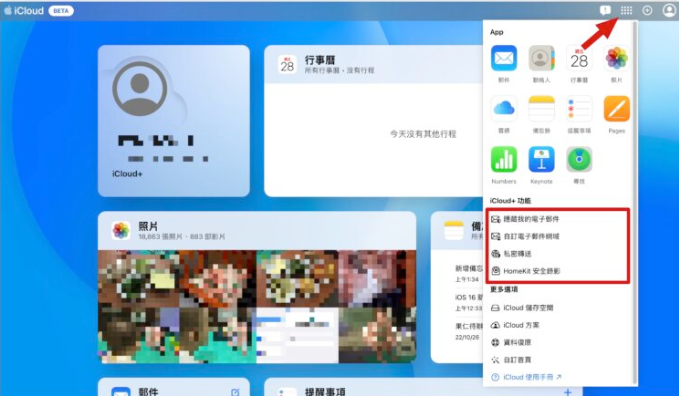Click the BETA badge next to iCloud

61,10
